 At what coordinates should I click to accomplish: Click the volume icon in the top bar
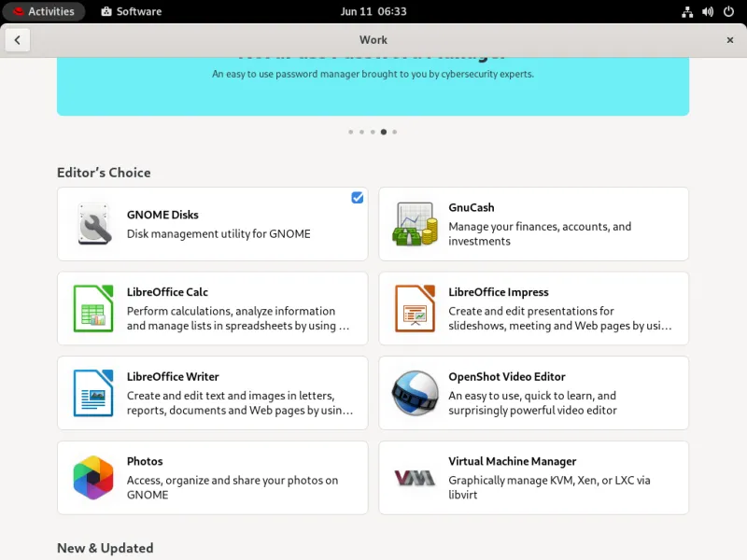[707, 11]
